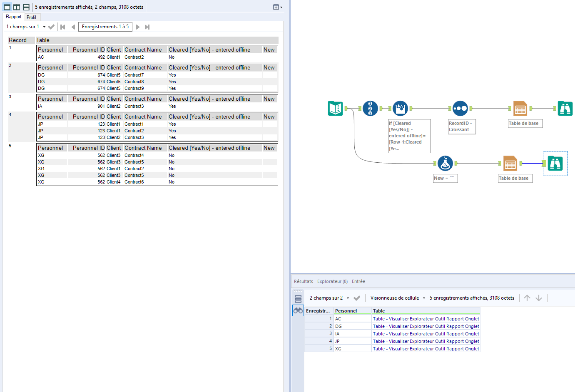Switch to the Profil tab
This screenshot has height=392, width=575.
[x=32, y=17]
